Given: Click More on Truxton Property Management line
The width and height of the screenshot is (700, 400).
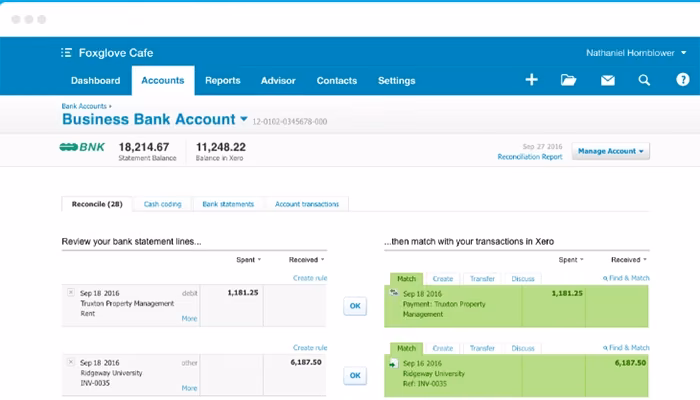Looking at the screenshot, I should pyautogui.click(x=189, y=319).
